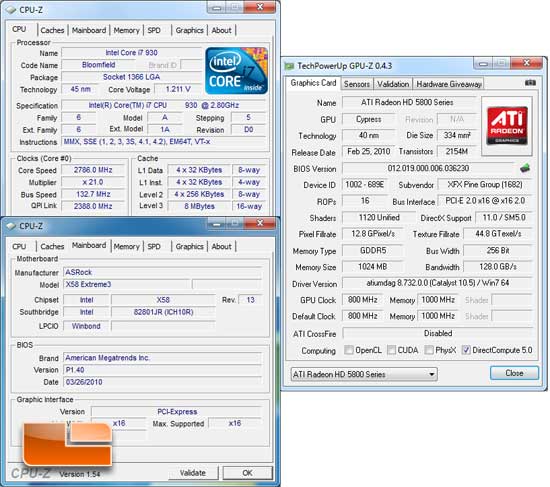Close the GPU-Z window

tap(526, 63)
